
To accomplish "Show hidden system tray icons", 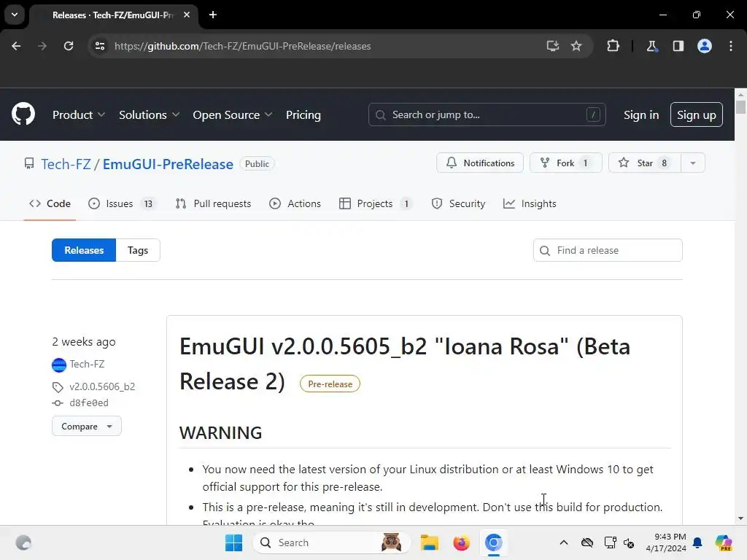I will click(x=564, y=542).
